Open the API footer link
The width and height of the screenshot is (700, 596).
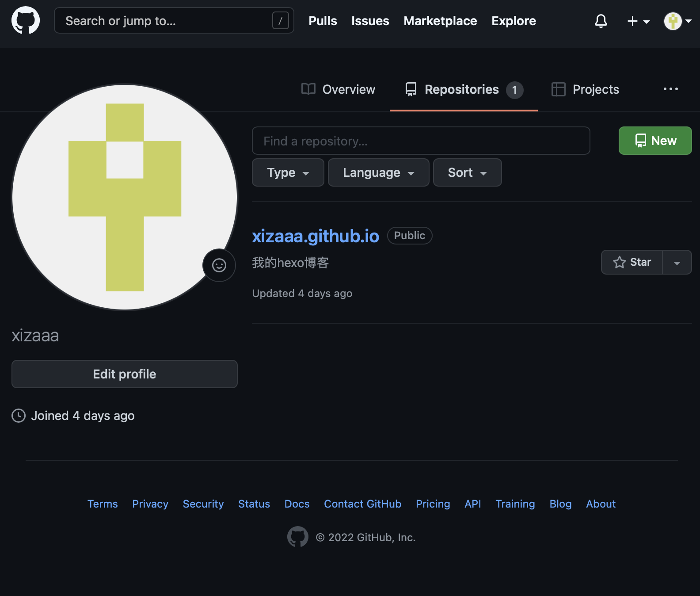click(473, 504)
